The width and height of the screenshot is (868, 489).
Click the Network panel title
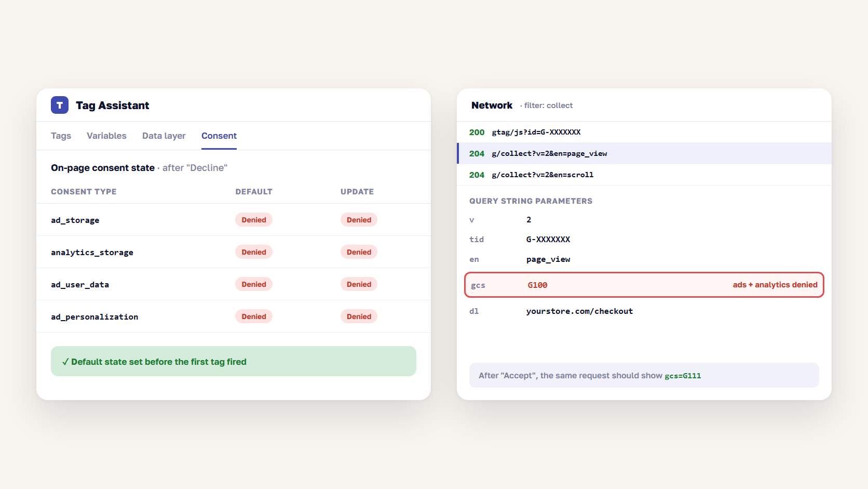coord(492,105)
